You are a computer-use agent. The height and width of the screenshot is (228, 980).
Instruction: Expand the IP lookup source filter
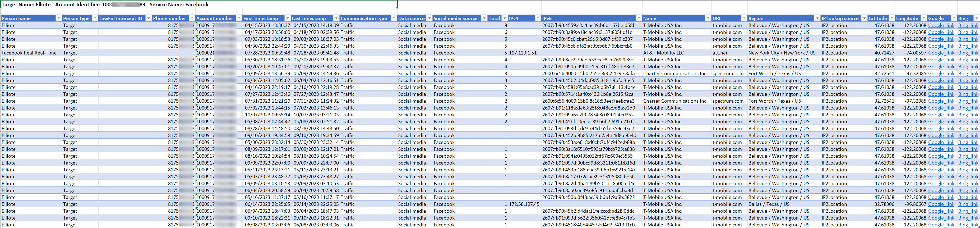pyautogui.click(x=864, y=18)
